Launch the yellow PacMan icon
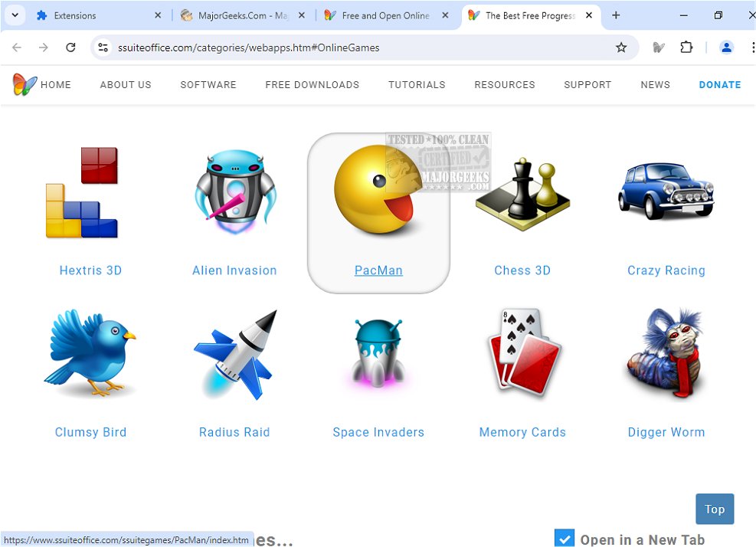 (377, 190)
